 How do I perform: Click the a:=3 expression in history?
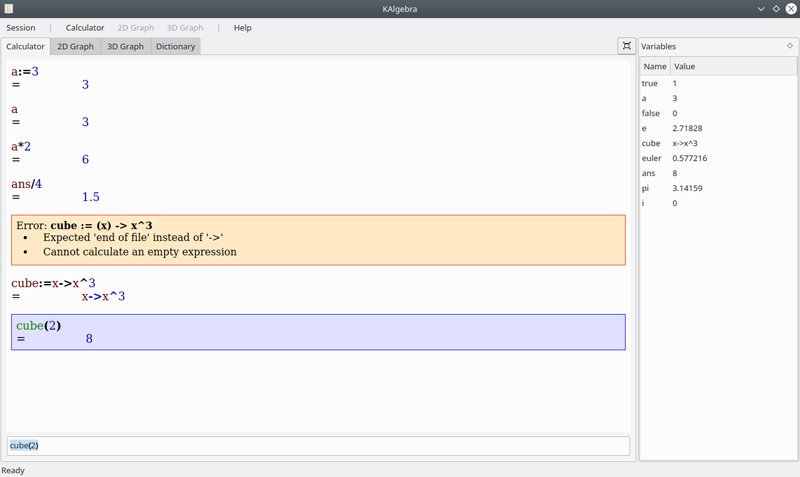(x=25, y=71)
